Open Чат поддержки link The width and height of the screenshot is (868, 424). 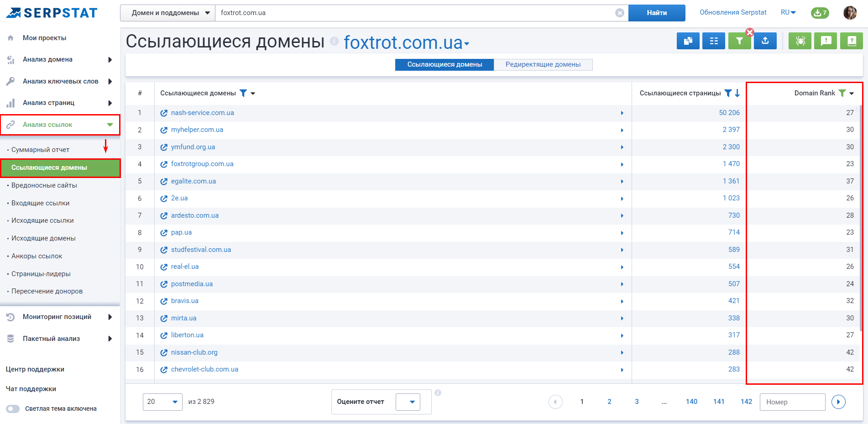(x=31, y=389)
